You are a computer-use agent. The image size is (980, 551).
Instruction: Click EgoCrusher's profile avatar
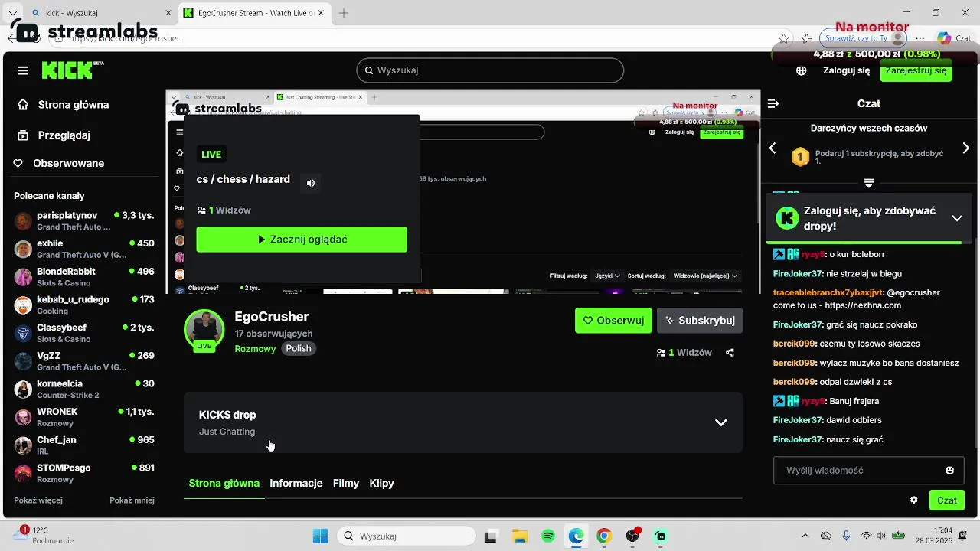(x=204, y=329)
